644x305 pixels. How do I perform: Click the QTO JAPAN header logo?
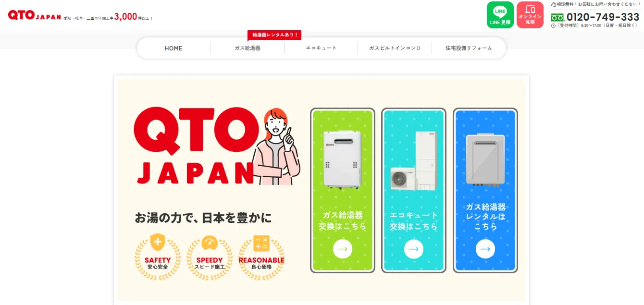pos(35,15)
